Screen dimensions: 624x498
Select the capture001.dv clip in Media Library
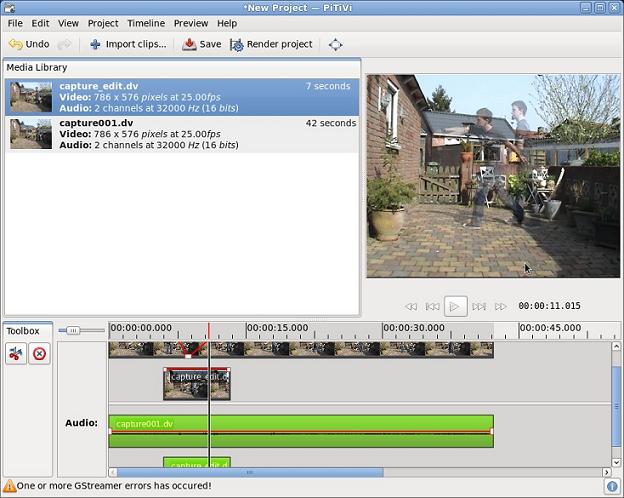(x=182, y=134)
